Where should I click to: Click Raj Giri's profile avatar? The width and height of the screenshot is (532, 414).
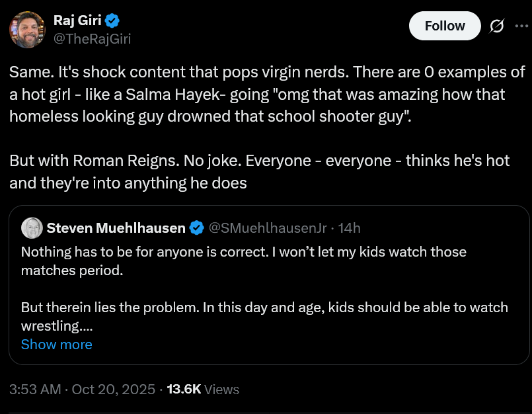tap(27, 30)
